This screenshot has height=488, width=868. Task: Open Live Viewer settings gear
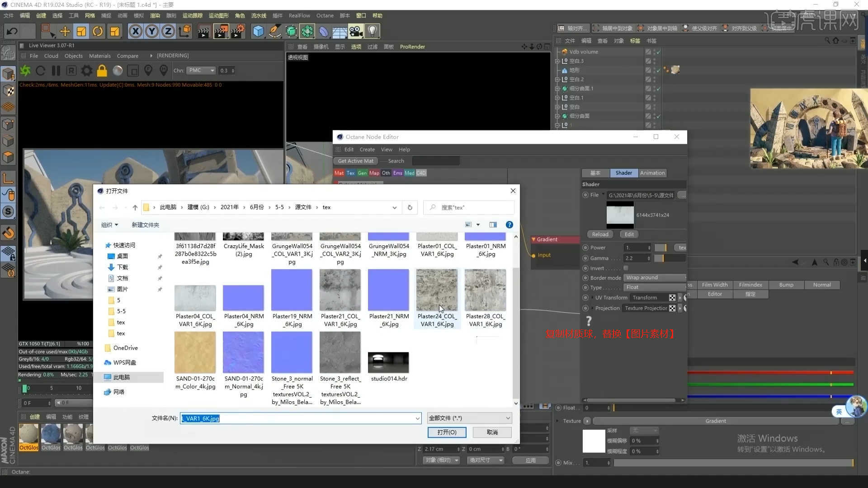[x=86, y=70]
